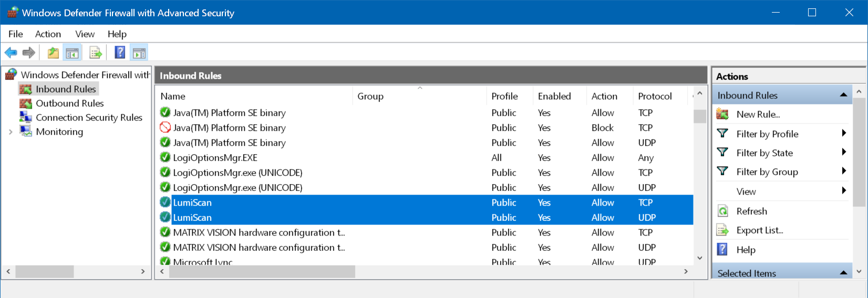868x298 pixels.
Task: Open the Action menu
Action: coord(48,34)
